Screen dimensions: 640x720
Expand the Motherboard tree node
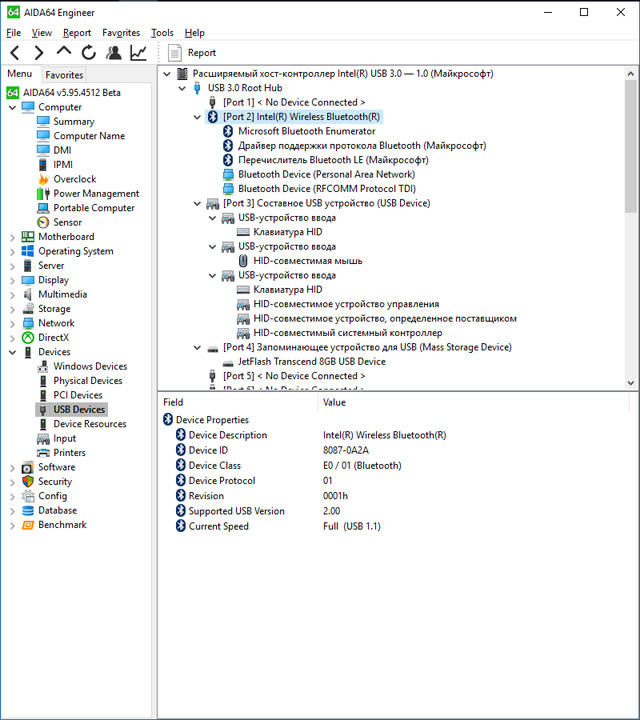click(12, 237)
